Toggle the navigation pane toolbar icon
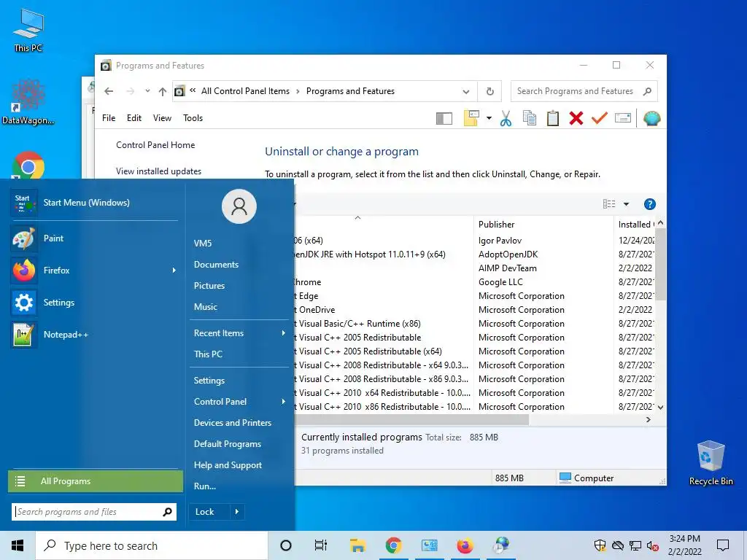This screenshot has width=747, height=560. [444, 118]
